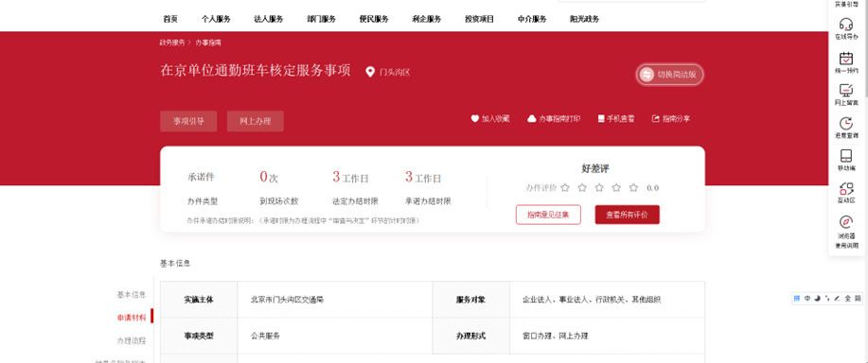The width and height of the screenshot is (868, 363).
Task: Click the phone icon for 手机查看
Action: pos(601,118)
